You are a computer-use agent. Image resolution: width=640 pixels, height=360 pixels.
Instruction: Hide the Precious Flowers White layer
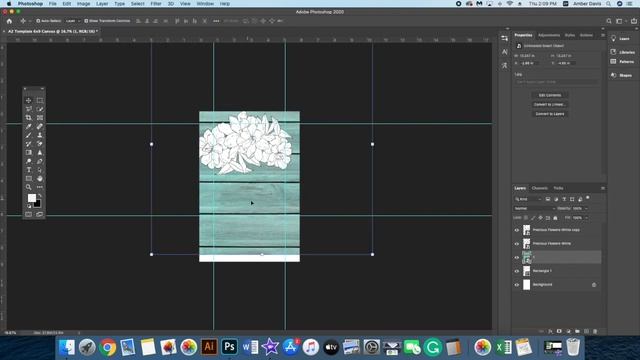[517, 244]
